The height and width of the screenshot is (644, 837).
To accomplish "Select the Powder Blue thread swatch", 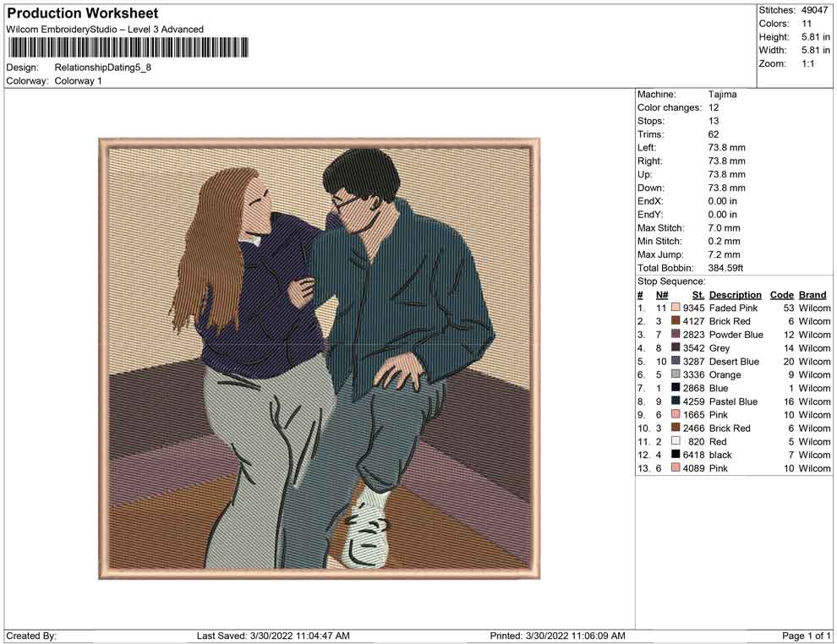I will pos(676,336).
